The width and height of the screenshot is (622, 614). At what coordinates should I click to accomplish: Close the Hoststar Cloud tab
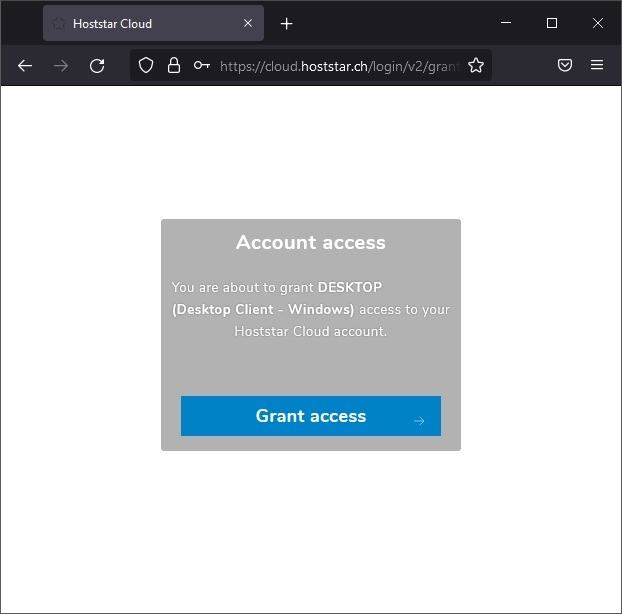pyautogui.click(x=248, y=23)
